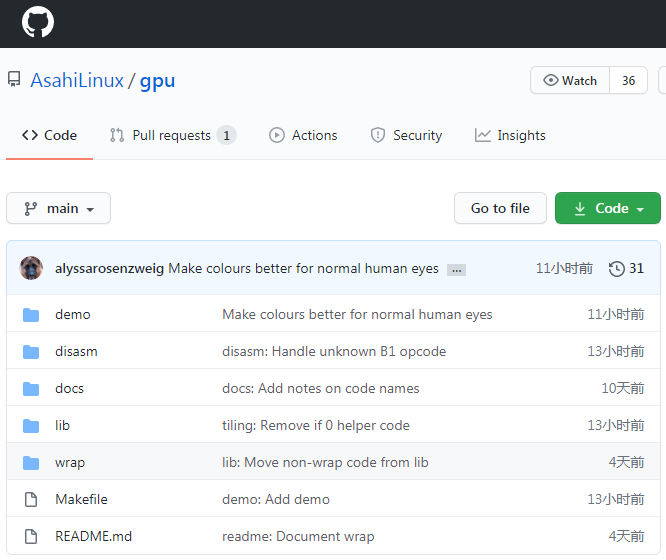666x560 pixels.
Task: Click the Code tab angle-brackets icon
Action: pos(30,135)
